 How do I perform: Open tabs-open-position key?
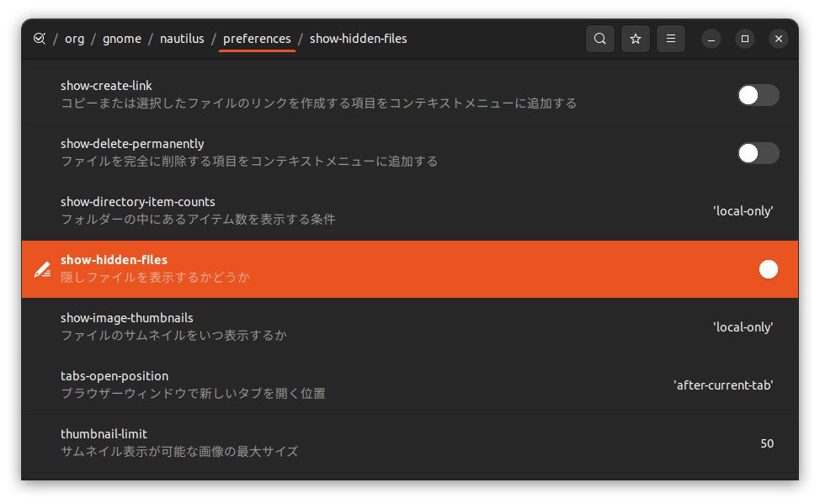point(410,385)
